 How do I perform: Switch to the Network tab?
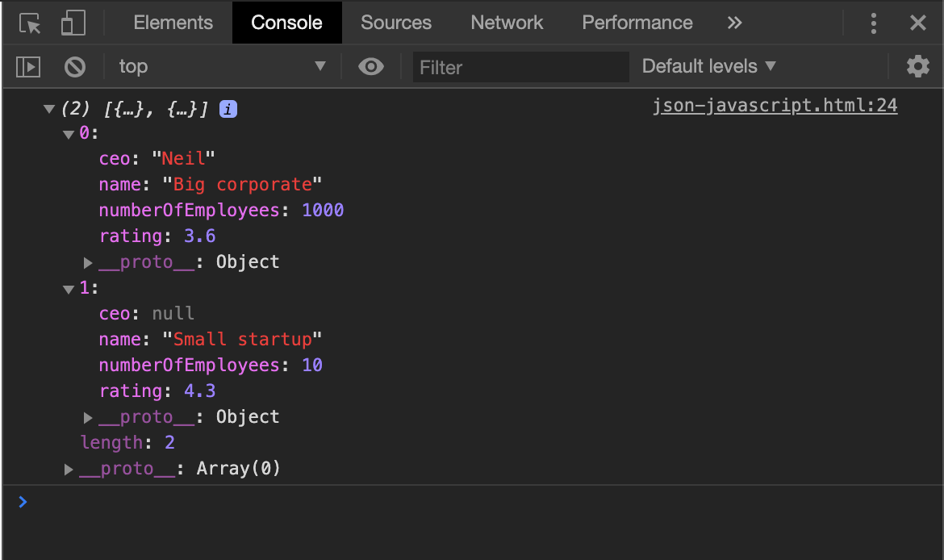pos(507,22)
